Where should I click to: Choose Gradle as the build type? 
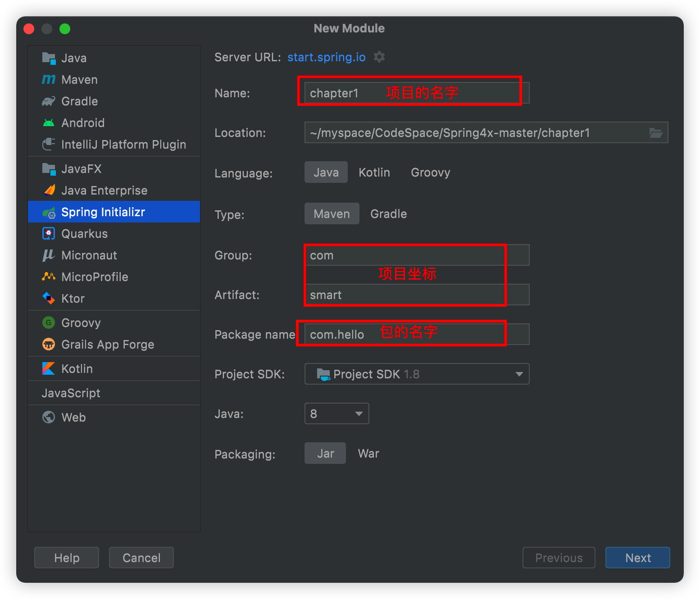click(x=389, y=214)
